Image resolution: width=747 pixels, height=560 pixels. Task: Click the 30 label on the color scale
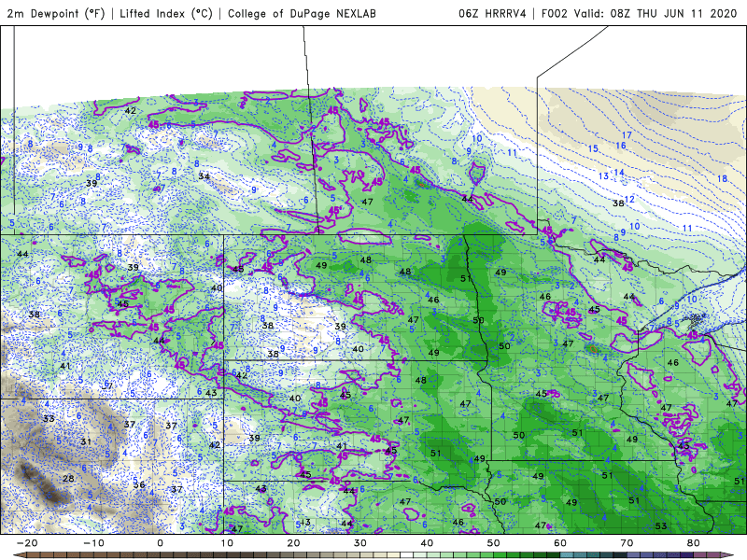click(360, 543)
